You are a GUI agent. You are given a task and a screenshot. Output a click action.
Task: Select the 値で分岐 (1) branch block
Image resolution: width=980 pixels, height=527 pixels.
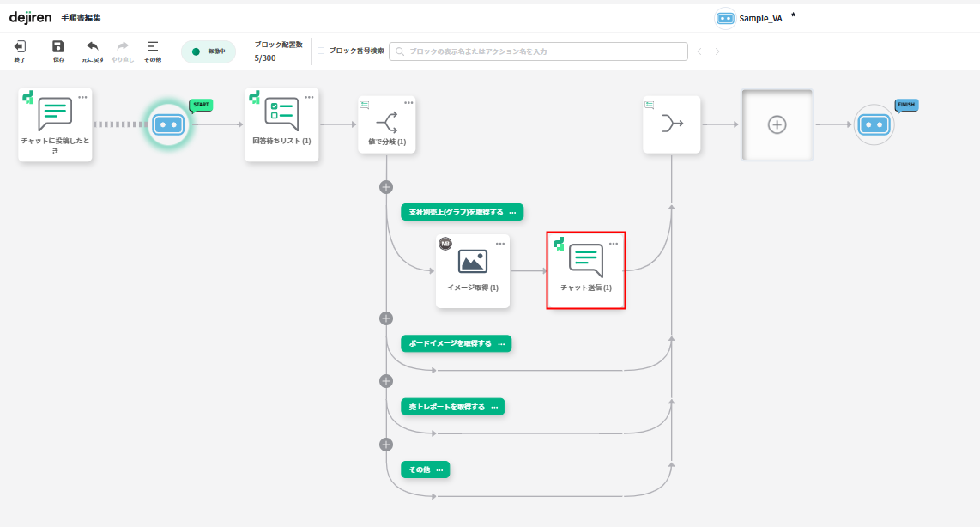387,124
